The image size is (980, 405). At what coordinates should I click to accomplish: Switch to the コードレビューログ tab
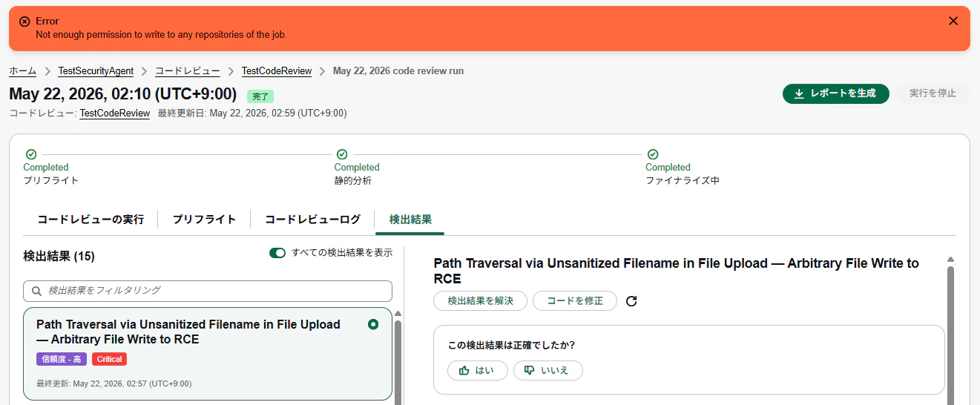click(x=312, y=220)
